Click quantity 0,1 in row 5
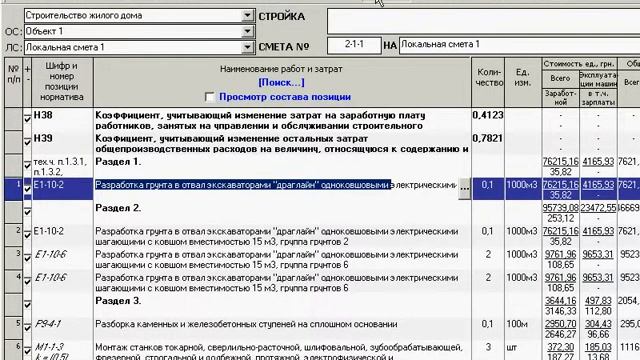Screen dimensions: 640x360 coord(487,324)
